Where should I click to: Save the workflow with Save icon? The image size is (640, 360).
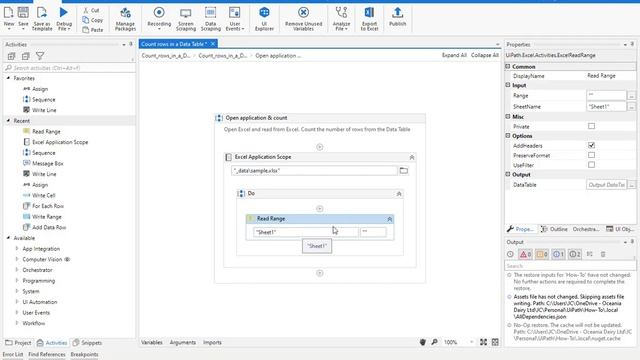tap(23, 13)
